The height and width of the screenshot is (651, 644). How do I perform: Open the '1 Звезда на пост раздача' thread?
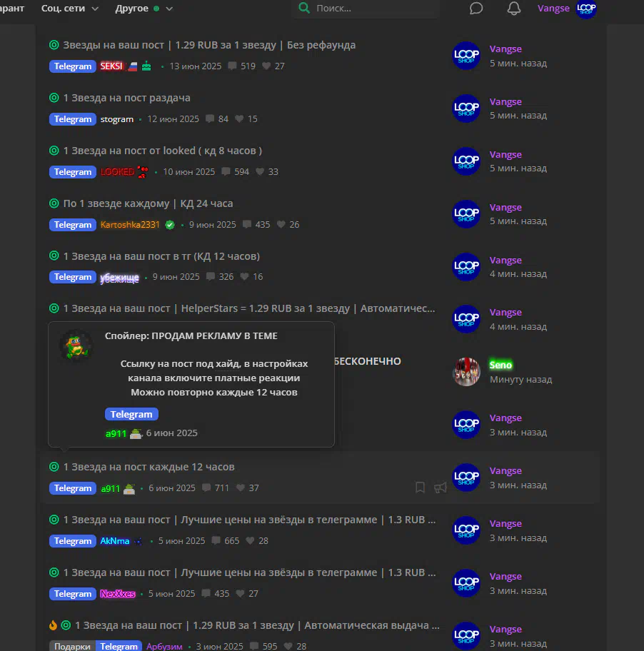tap(126, 98)
